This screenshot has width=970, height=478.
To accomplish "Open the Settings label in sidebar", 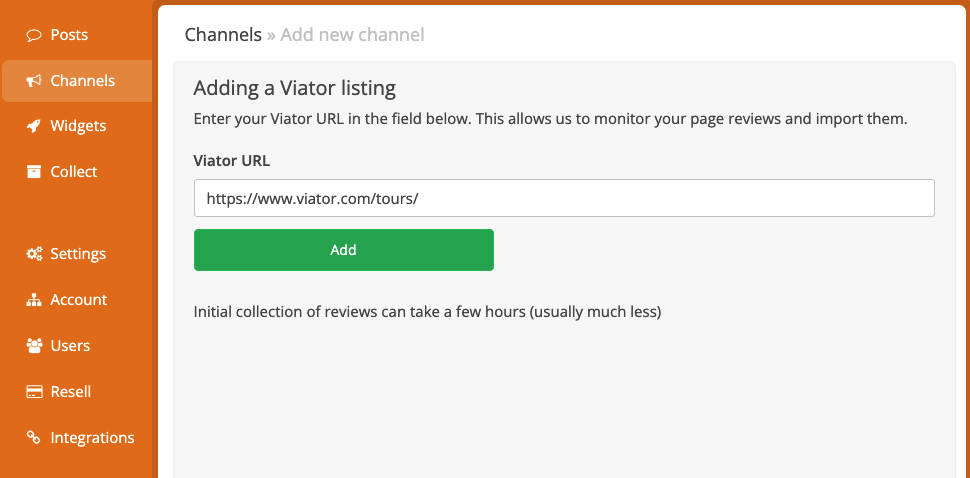I will [x=78, y=254].
